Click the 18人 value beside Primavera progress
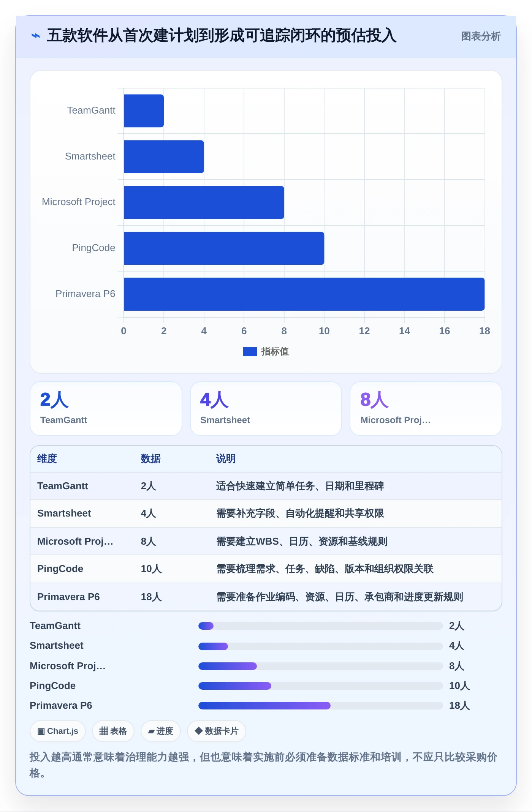This screenshot has width=532, height=812. pyautogui.click(x=459, y=706)
